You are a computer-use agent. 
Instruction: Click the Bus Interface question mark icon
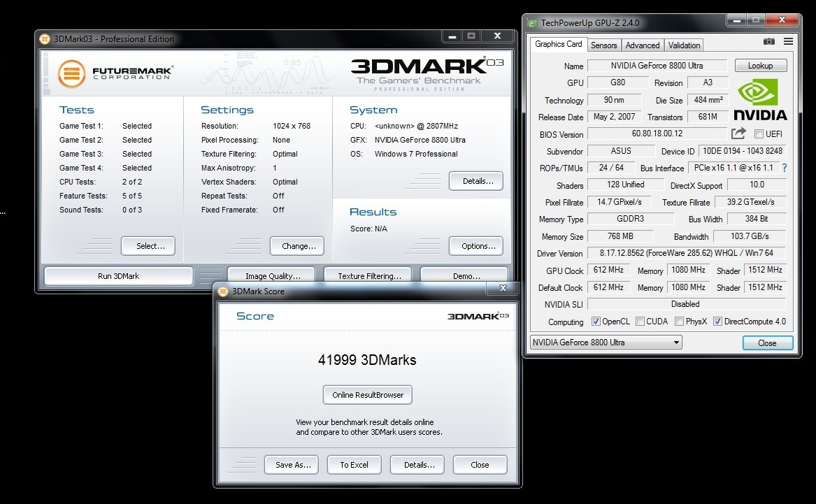coord(784,168)
